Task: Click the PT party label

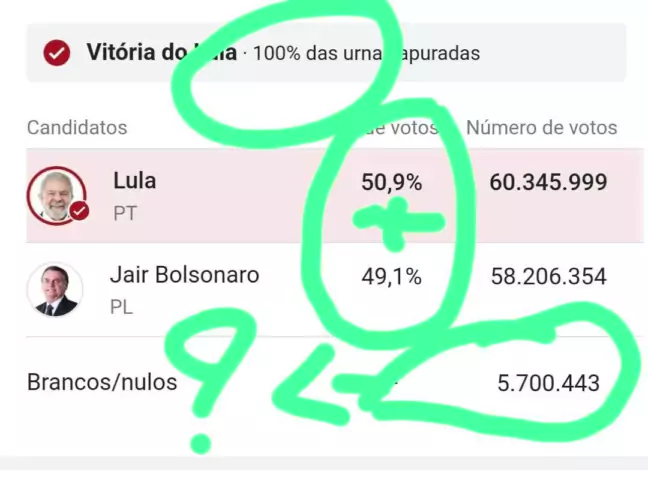Action: [x=125, y=213]
